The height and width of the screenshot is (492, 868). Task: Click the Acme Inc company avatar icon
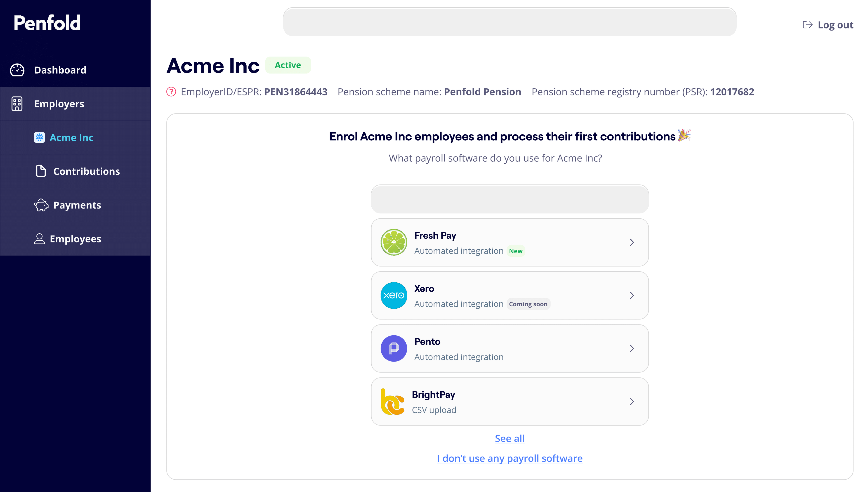[x=40, y=137]
